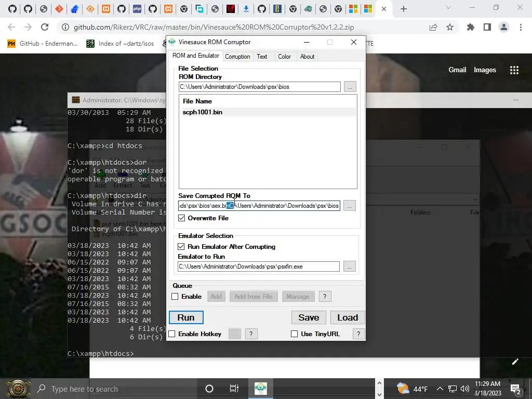The image size is (532, 399).
Task: Switch to the Color tab
Action: click(x=284, y=57)
